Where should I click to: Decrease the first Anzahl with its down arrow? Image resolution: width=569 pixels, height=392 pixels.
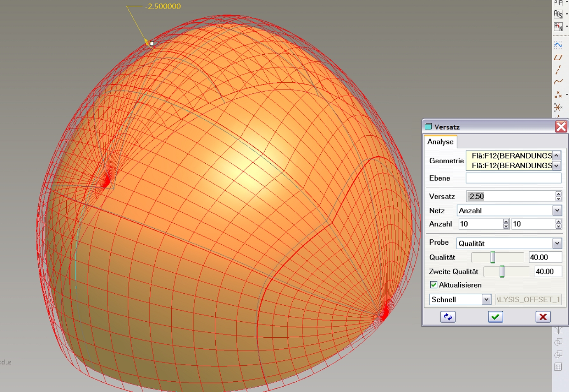tap(506, 226)
